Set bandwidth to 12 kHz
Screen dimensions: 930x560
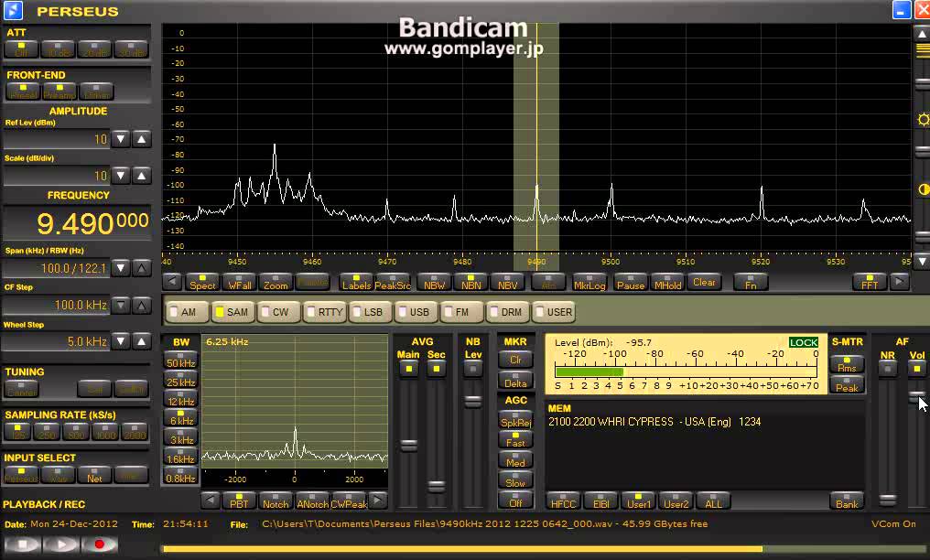point(181,399)
